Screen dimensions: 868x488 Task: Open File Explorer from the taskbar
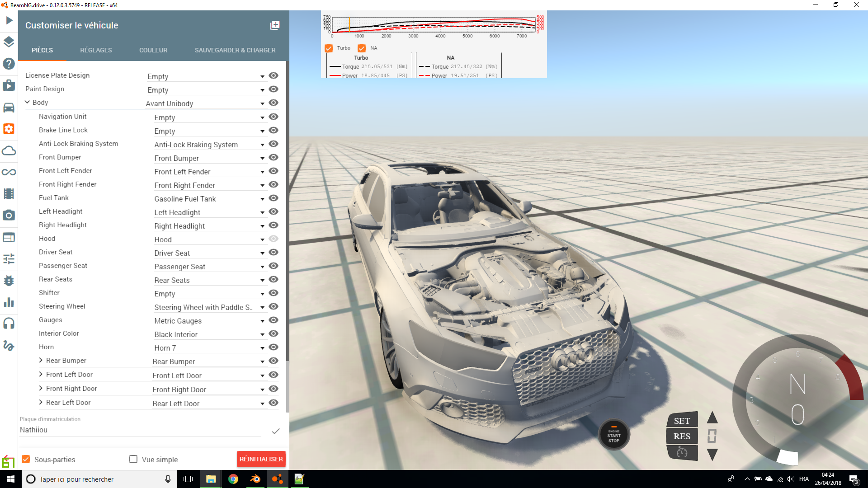point(211,479)
